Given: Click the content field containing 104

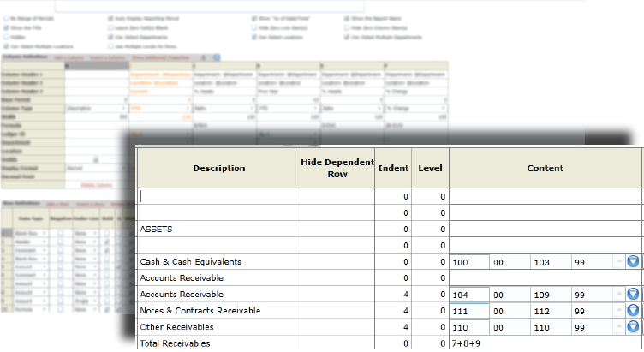Looking at the screenshot, I should click(468, 294).
